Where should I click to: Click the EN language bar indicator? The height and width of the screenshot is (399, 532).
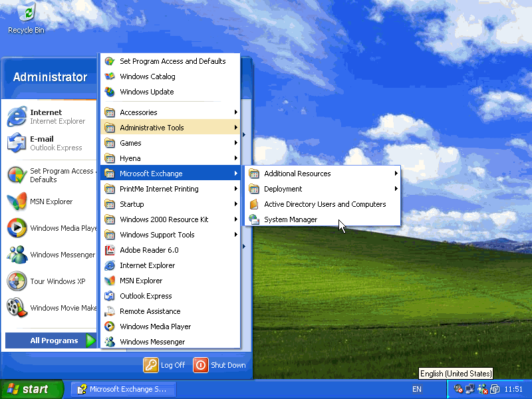(417, 389)
